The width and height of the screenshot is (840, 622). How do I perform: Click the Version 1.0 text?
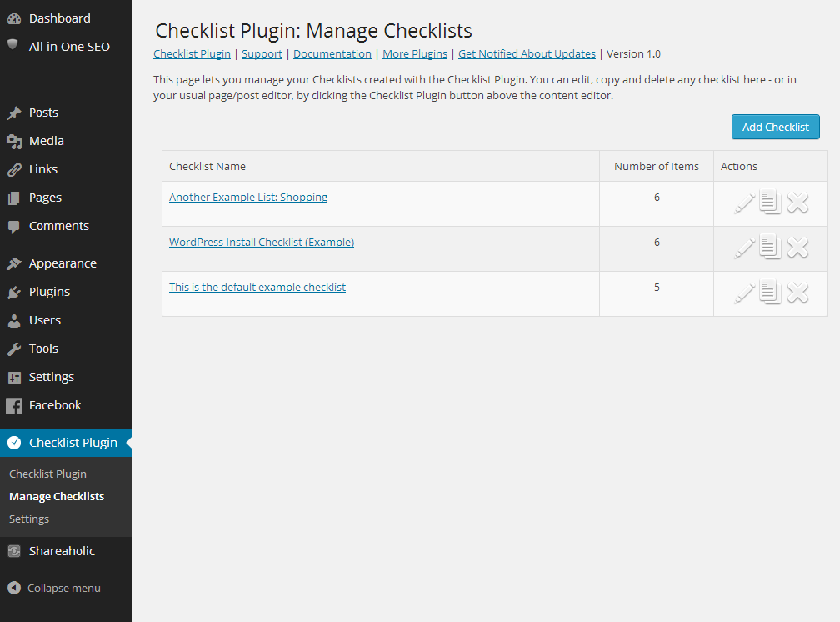(x=633, y=53)
